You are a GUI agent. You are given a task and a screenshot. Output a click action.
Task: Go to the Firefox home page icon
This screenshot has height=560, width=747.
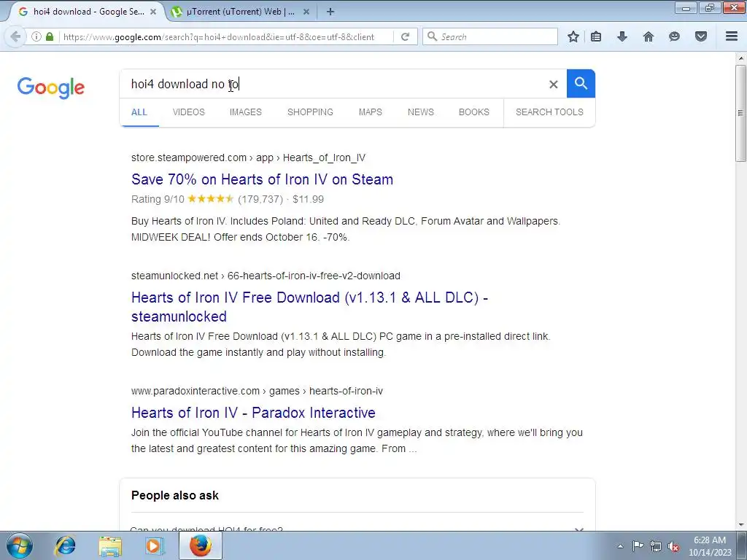coord(649,36)
